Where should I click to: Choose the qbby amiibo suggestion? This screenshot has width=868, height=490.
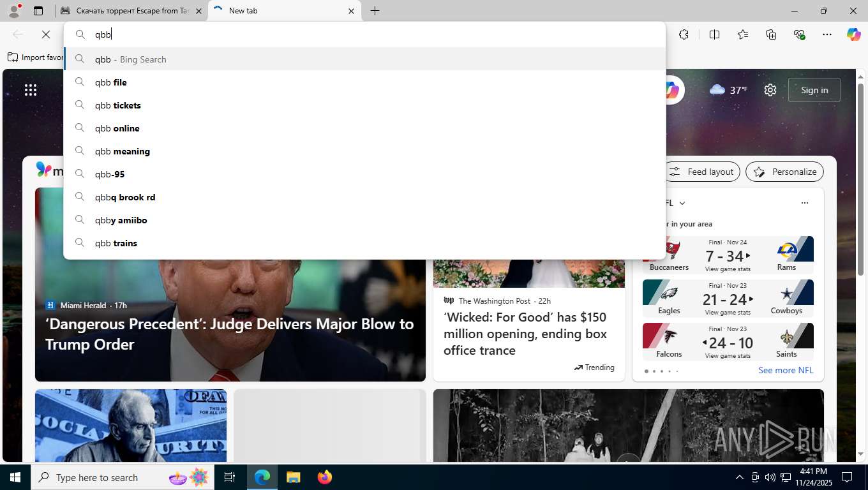(364, 220)
